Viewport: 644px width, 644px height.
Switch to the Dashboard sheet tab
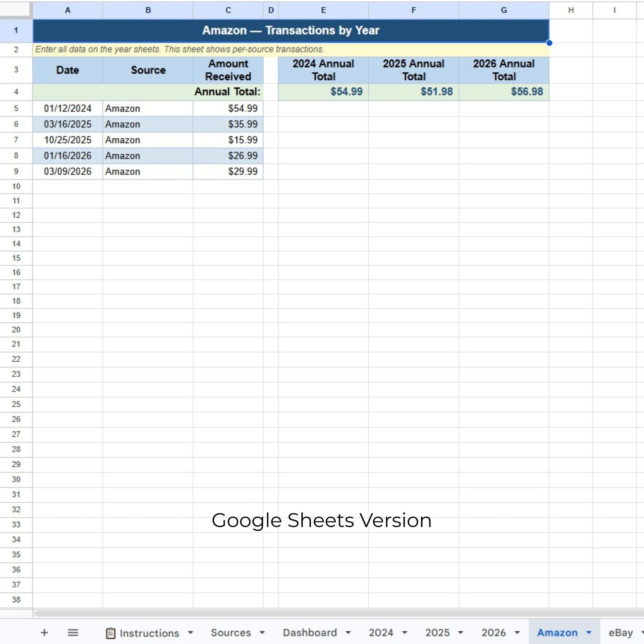click(x=310, y=632)
